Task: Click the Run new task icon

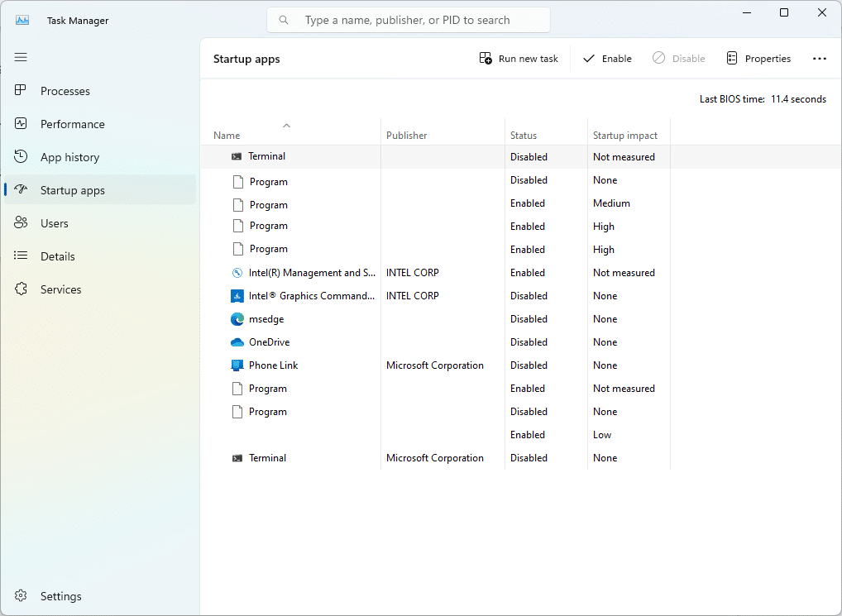Action: click(486, 58)
